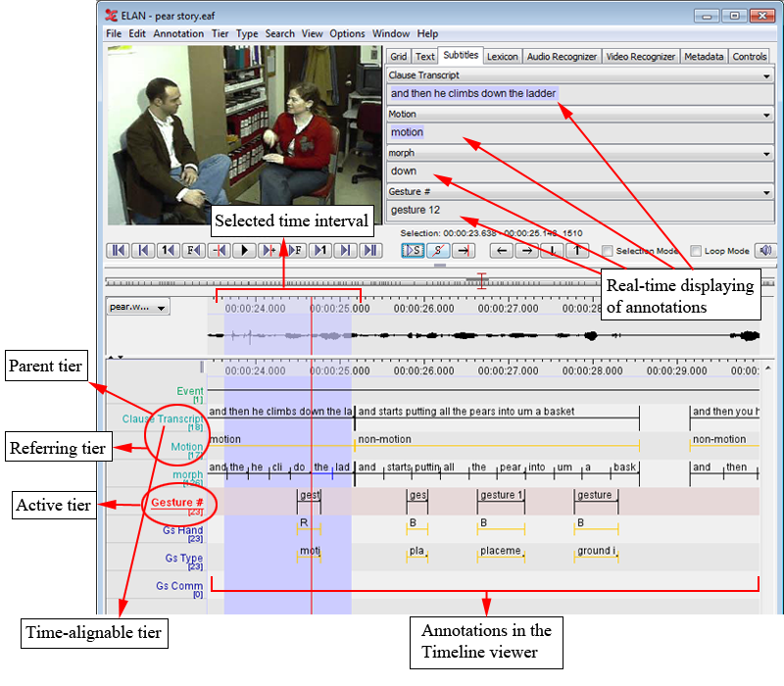Viewport: 784px width, 686px height.
Task: Click Play Selection button
Action: (413, 250)
